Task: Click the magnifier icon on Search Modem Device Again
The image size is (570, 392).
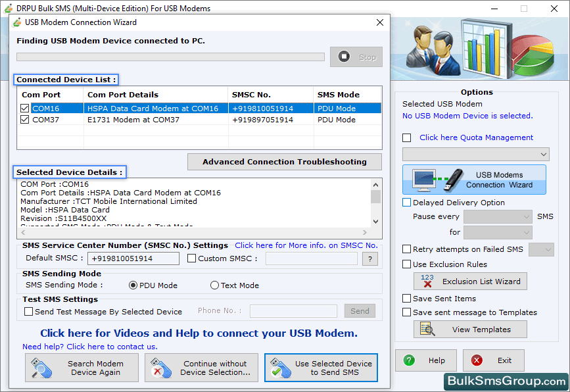Action: coord(41,368)
